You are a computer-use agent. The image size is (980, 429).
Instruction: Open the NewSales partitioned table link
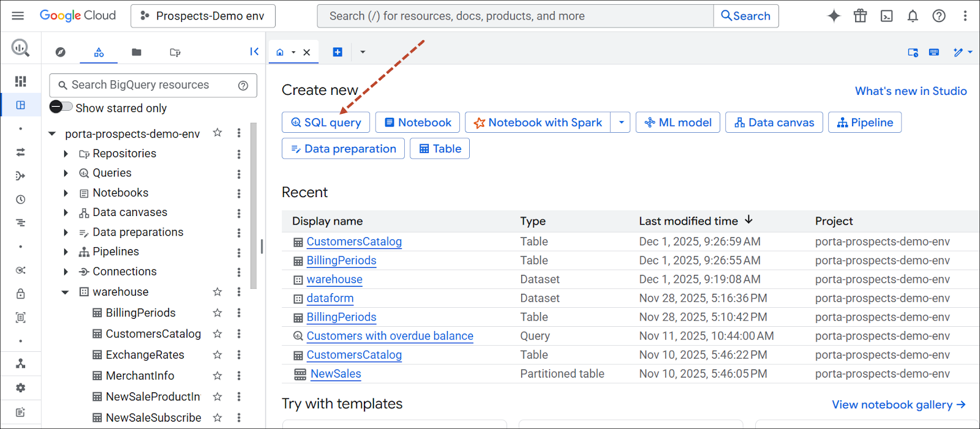click(336, 374)
